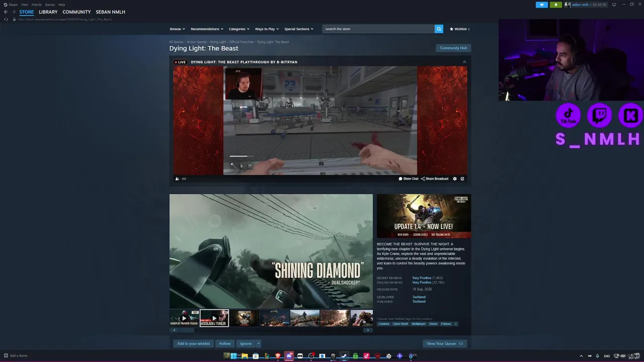Viewport: 644px width, 362px height.
Task: Switch to Big Picture mode icon
Action: point(614,5)
